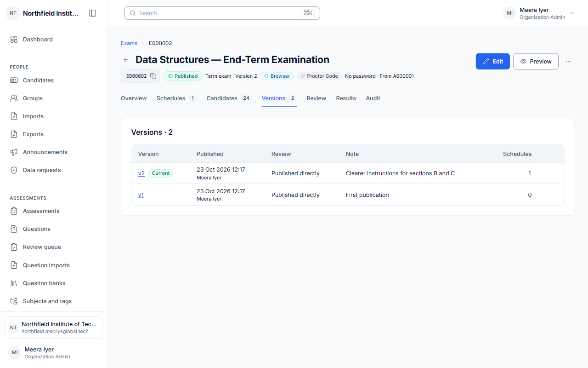Open the Groups page
The width and height of the screenshot is (588, 368).
[x=54, y=98]
